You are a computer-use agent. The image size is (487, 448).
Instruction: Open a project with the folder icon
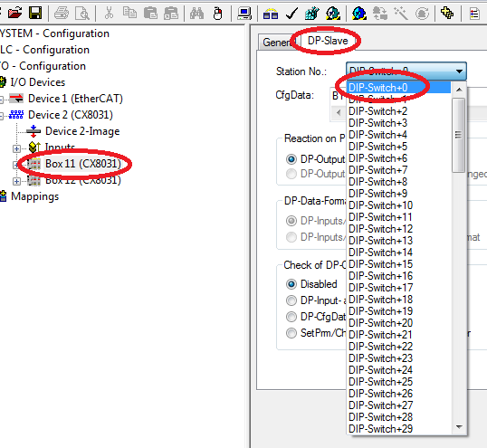(14, 14)
